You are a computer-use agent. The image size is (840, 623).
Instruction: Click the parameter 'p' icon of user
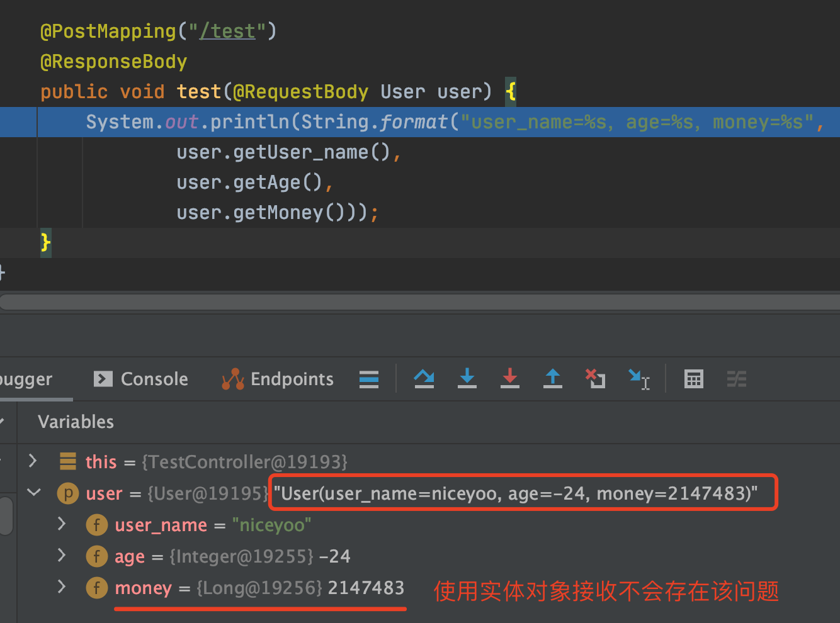click(x=68, y=493)
